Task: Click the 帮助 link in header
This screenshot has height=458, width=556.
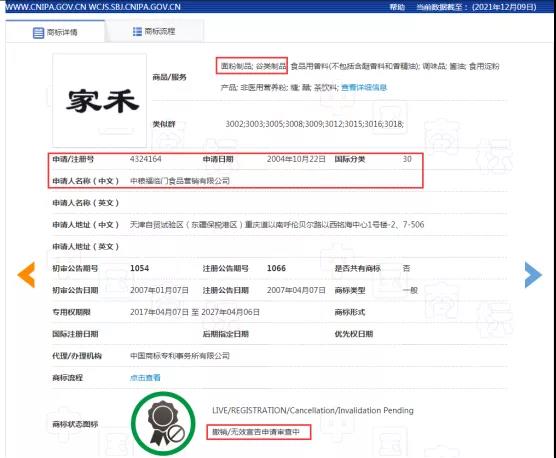Action: tap(397, 7)
